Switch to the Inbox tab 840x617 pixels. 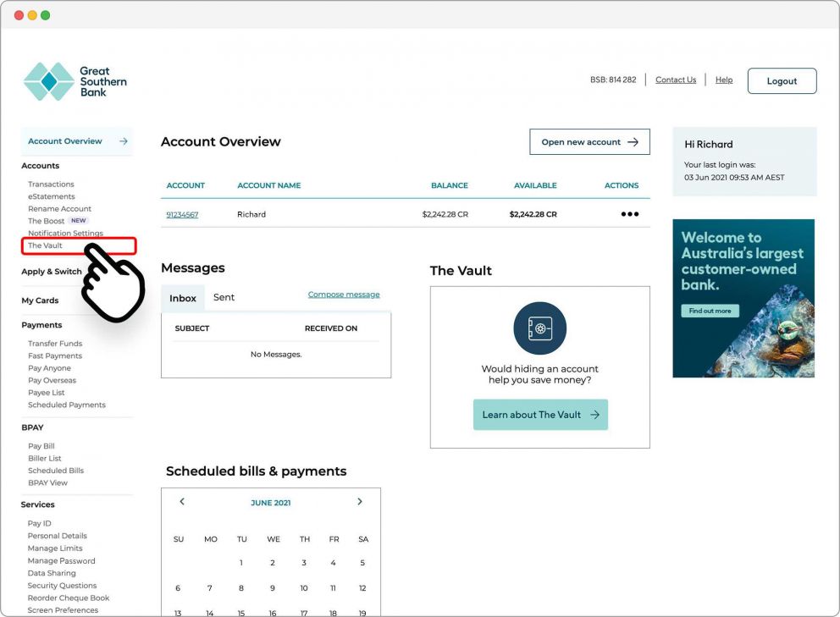point(183,298)
